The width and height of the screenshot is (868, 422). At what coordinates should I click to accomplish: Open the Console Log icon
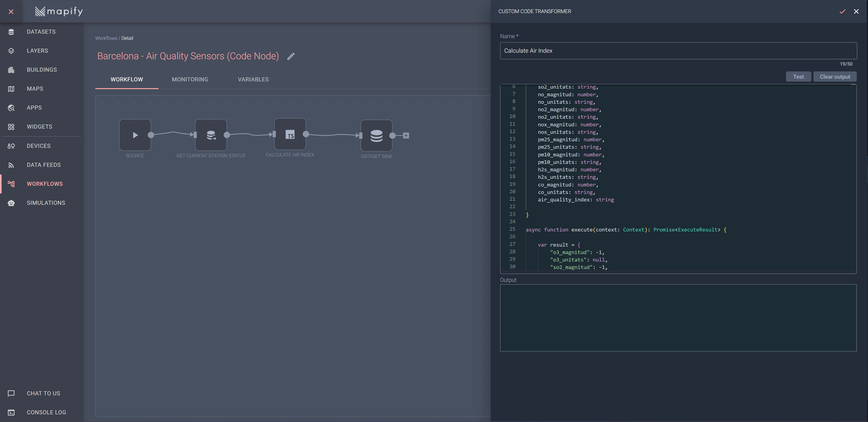click(11, 412)
